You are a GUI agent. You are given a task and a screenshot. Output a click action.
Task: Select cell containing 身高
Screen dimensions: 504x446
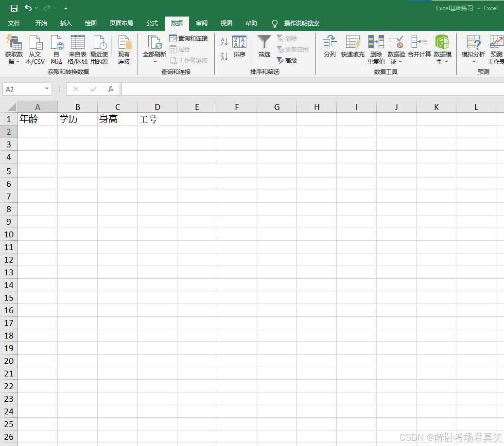click(x=117, y=119)
